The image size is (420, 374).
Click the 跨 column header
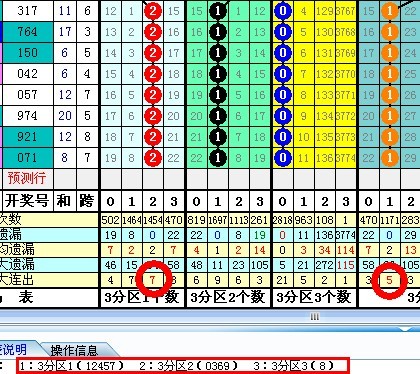(87, 201)
